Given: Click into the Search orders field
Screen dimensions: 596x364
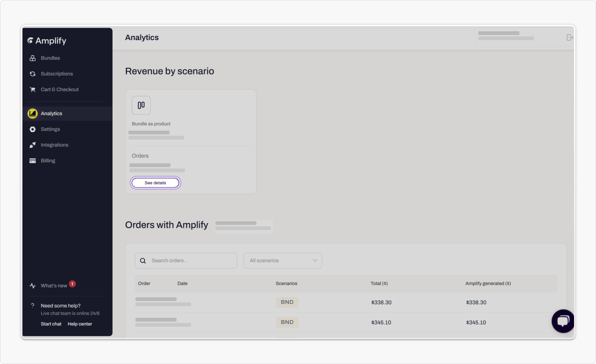Looking at the screenshot, I should tap(192, 261).
